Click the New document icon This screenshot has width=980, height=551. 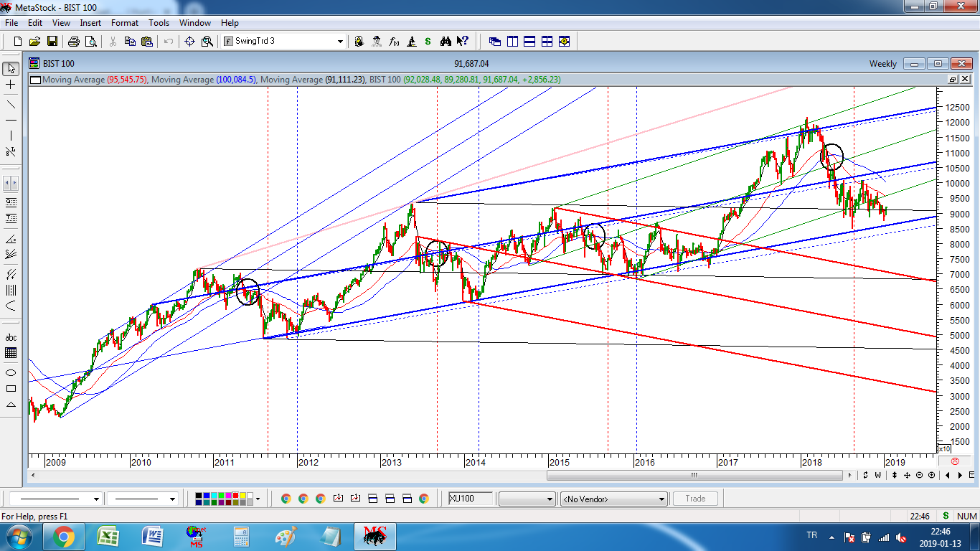18,42
